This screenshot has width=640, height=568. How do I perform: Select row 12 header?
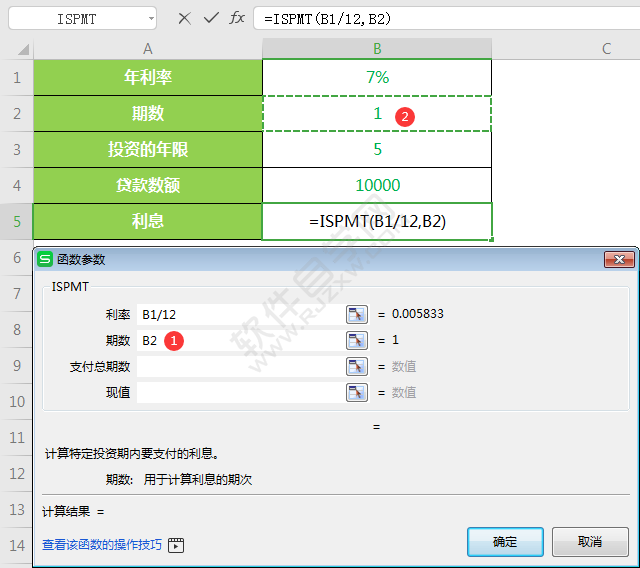pyautogui.click(x=17, y=474)
